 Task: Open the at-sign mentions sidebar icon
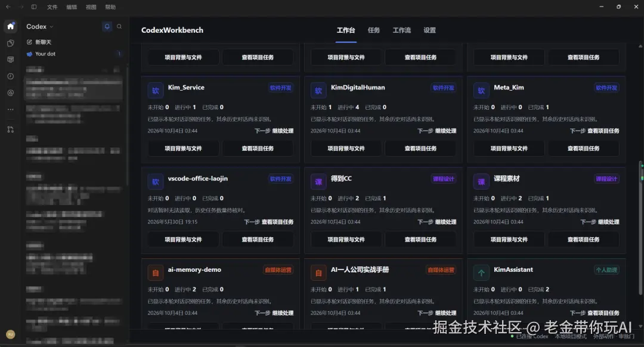coord(11,93)
